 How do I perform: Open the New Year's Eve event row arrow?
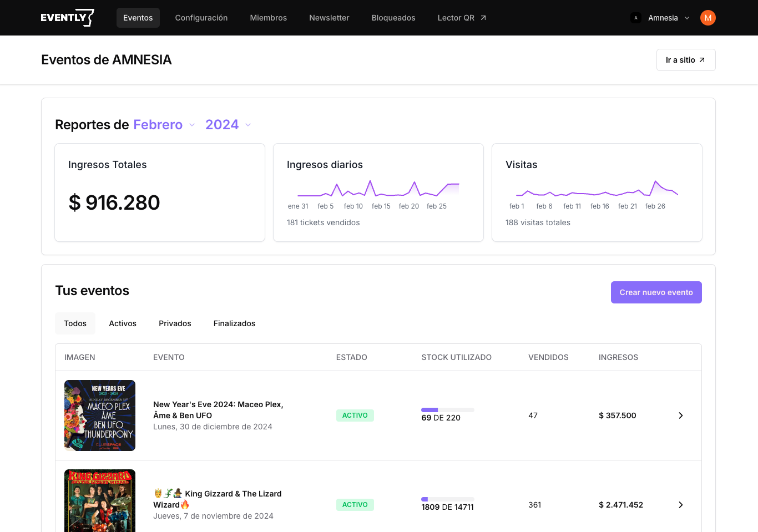pos(680,416)
